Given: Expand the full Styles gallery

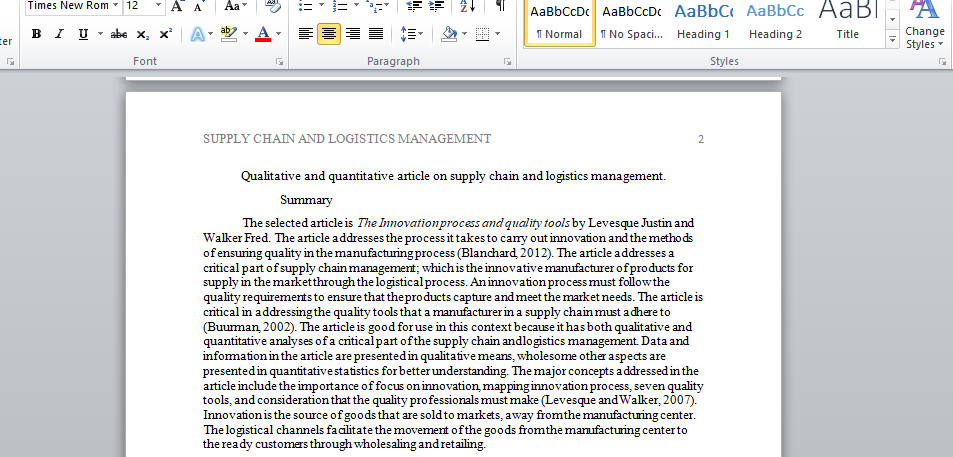Looking at the screenshot, I should (x=892, y=40).
